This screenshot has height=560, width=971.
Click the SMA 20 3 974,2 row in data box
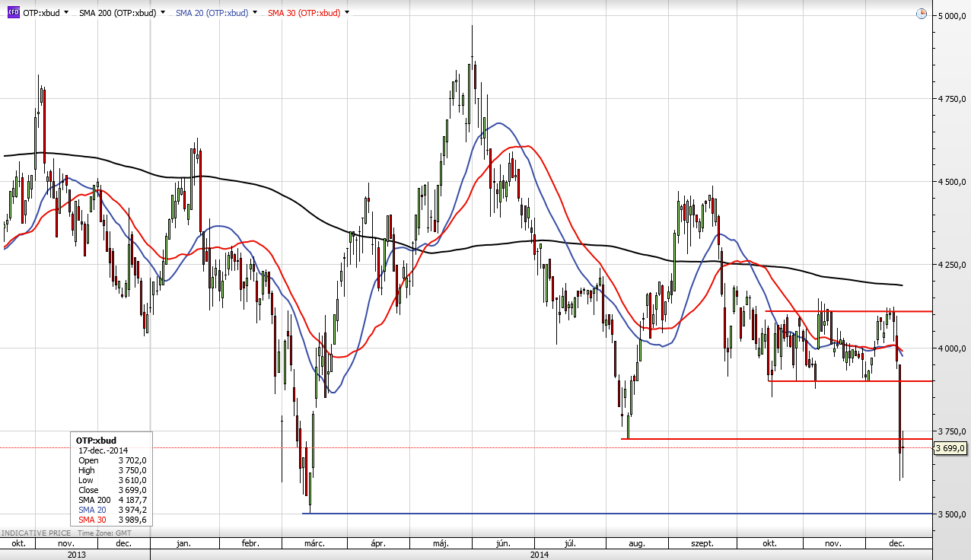click(x=113, y=510)
